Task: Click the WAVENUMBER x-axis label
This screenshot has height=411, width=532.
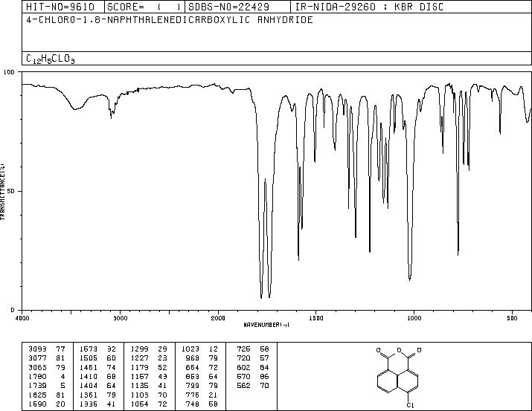Action: (x=266, y=325)
